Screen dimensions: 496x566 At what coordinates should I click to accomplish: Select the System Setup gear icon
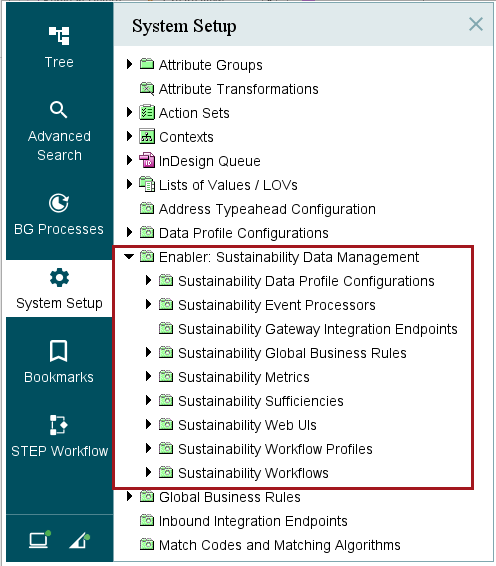[x=59, y=278]
